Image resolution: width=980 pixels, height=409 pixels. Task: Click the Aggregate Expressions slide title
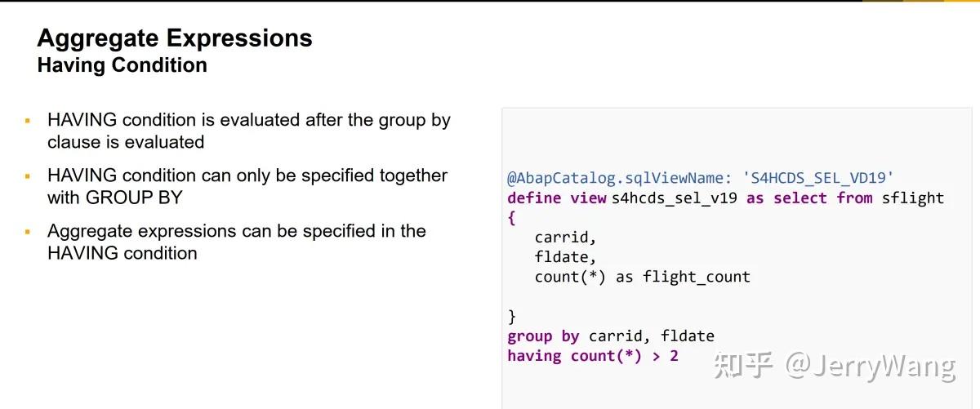[175, 38]
